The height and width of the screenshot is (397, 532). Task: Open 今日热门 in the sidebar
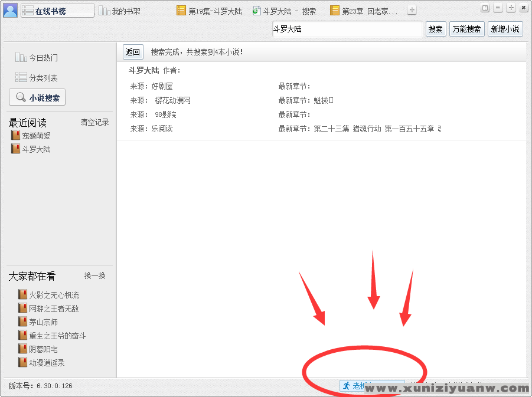pyautogui.click(x=37, y=58)
